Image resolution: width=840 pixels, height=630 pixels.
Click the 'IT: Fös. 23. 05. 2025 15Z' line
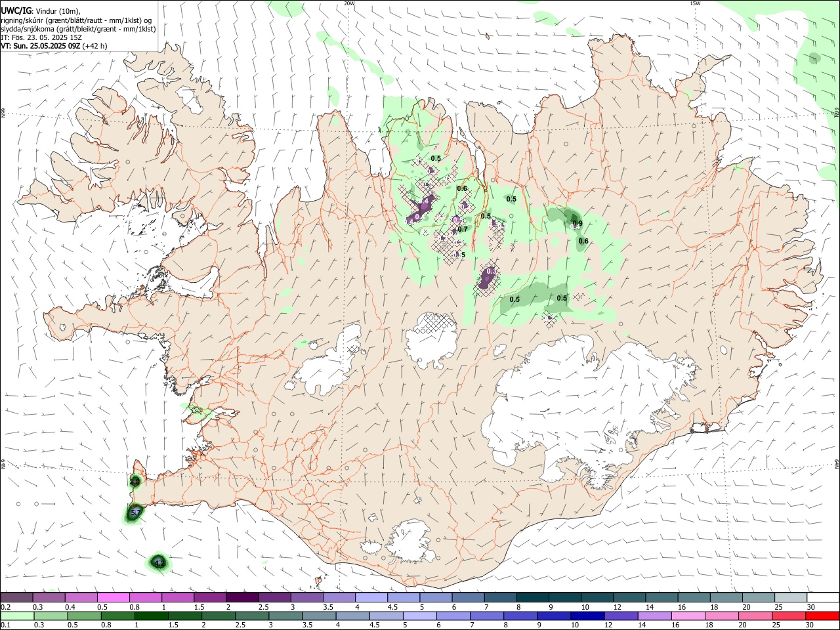point(41,37)
